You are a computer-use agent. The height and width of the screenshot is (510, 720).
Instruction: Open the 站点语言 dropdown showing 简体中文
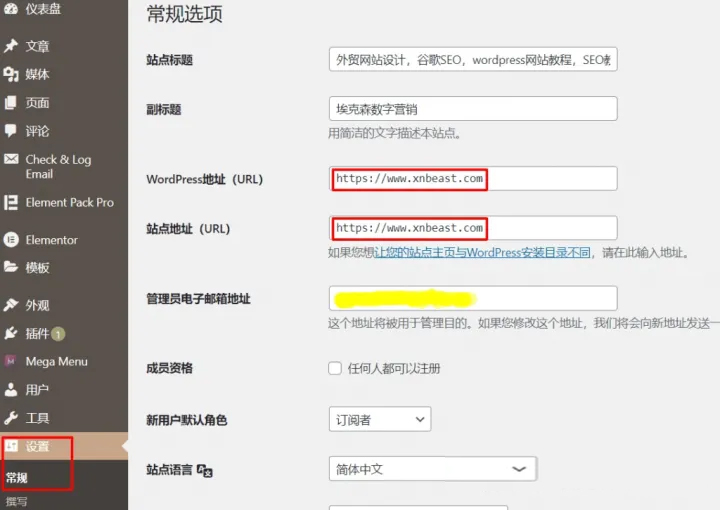coord(433,469)
